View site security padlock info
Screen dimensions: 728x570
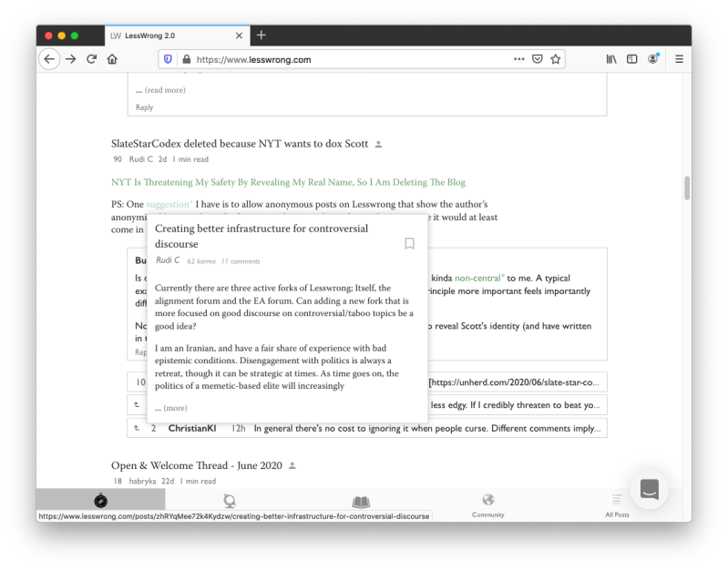coord(187,59)
